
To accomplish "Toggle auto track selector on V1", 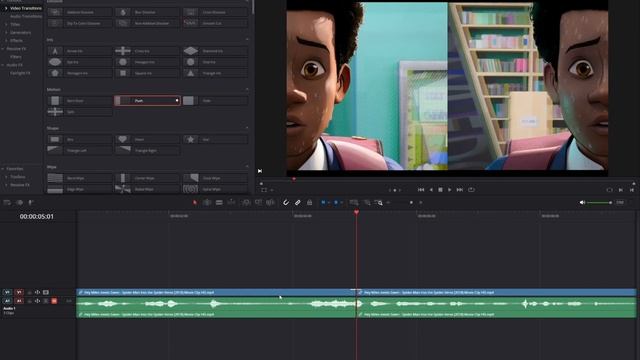I will point(37,292).
